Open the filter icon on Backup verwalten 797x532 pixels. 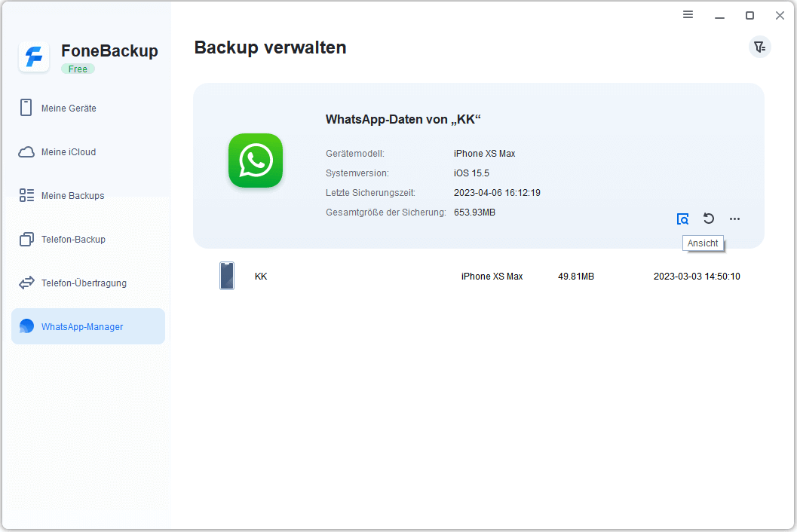click(x=760, y=47)
